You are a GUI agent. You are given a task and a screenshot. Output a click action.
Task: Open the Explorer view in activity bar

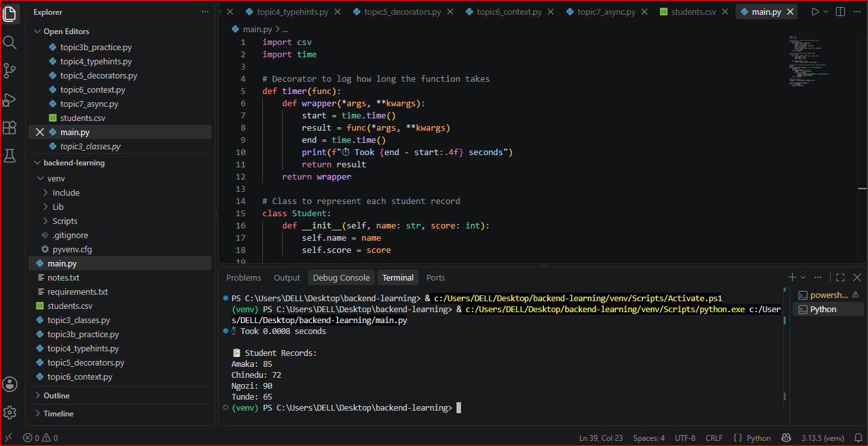click(10, 14)
